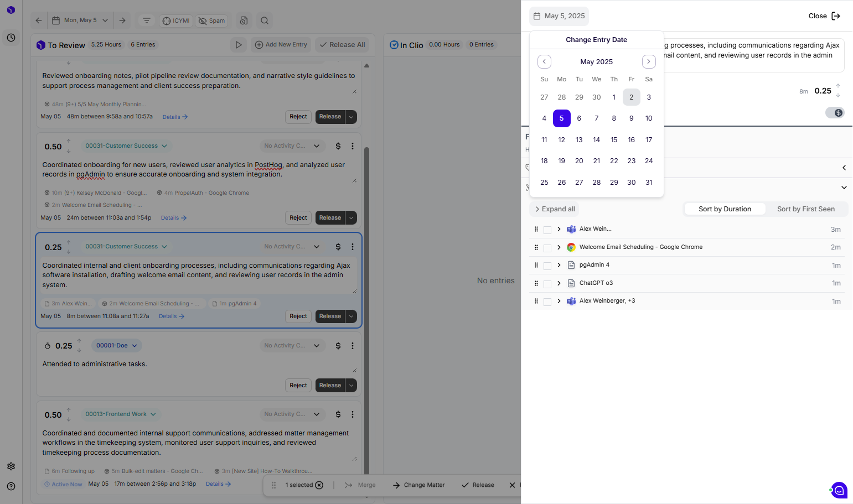Toggle billable dollar icon on selected 0.25 entry
Image resolution: width=853 pixels, height=504 pixels.
click(x=338, y=247)
